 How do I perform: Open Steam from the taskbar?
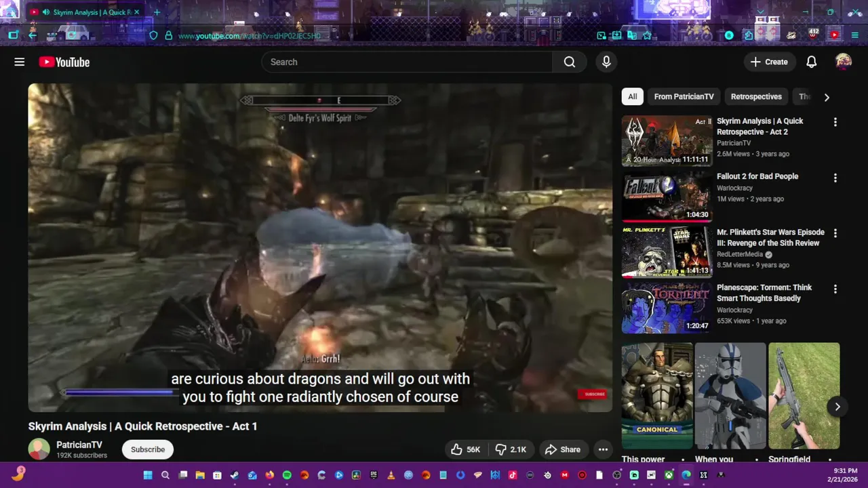click(235, 475)
